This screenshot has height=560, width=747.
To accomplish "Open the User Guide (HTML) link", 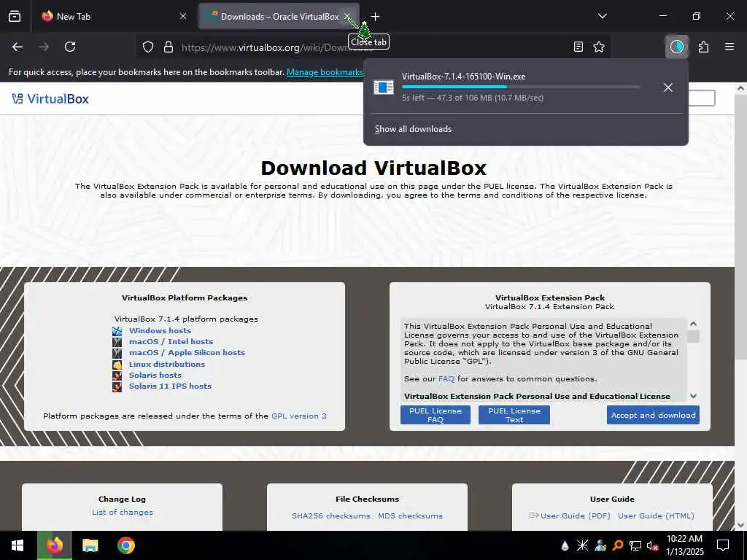I will (656, 516).
